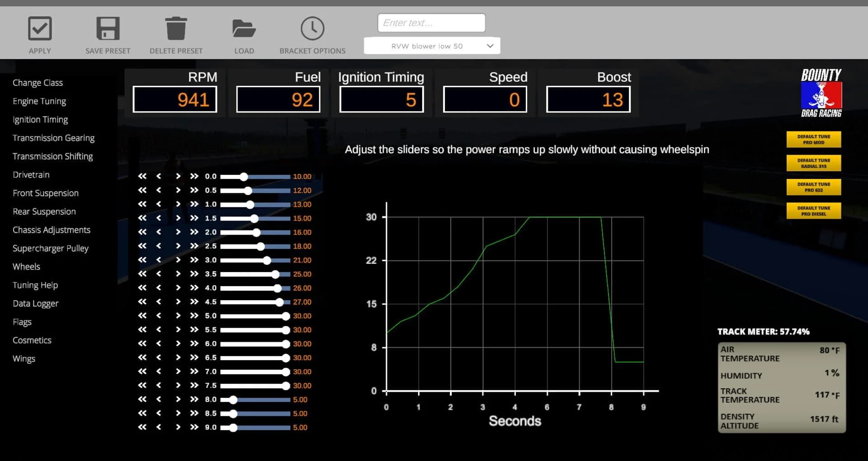The image size is (868, 461).
Task: Click the Delete Preset trash icon
Action: 176,28
